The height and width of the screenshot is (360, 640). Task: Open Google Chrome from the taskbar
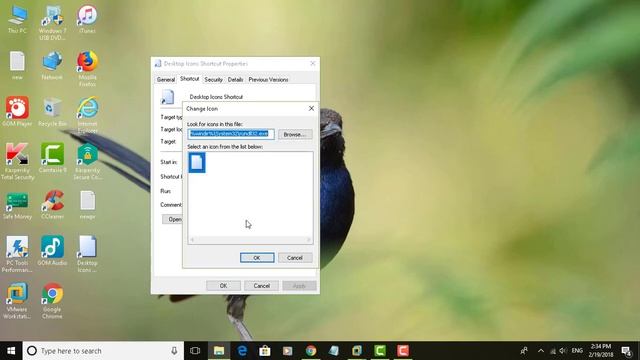pos(311,351)
